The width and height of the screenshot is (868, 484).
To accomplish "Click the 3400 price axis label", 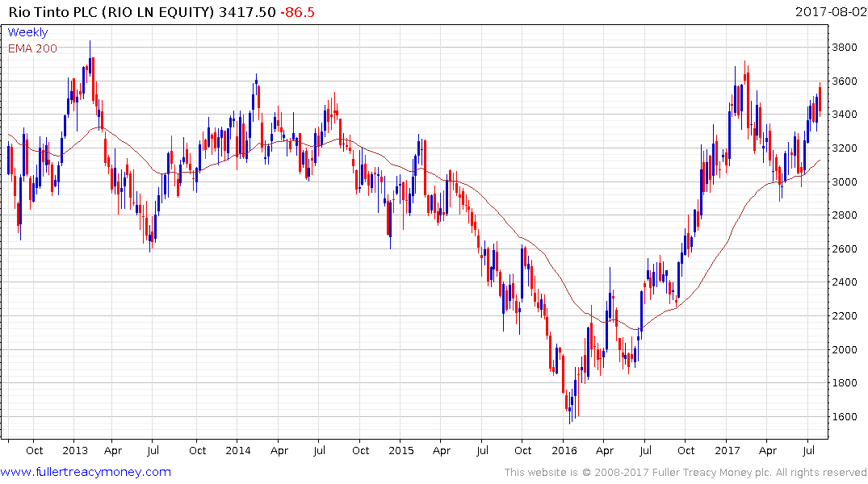I will click(x=845, y=115).
